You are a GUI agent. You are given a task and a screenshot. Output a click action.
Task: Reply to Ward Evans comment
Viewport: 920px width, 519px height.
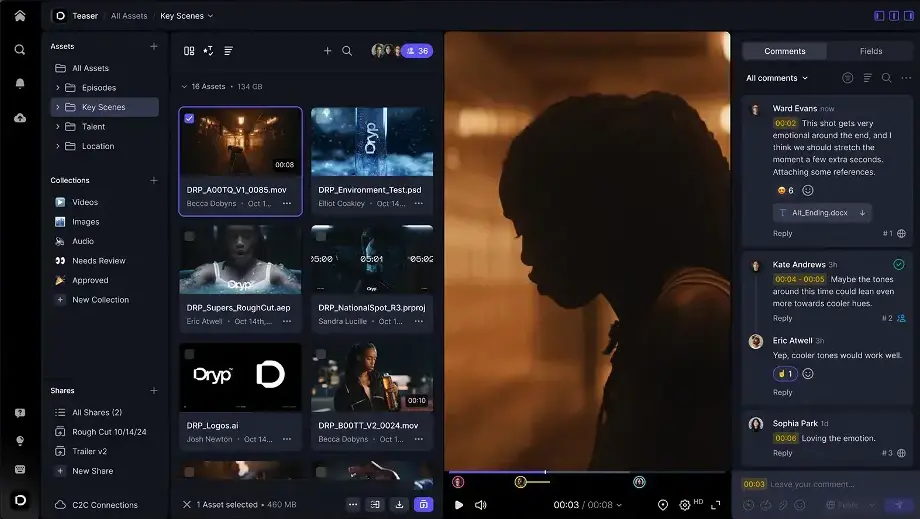(782, 233)
